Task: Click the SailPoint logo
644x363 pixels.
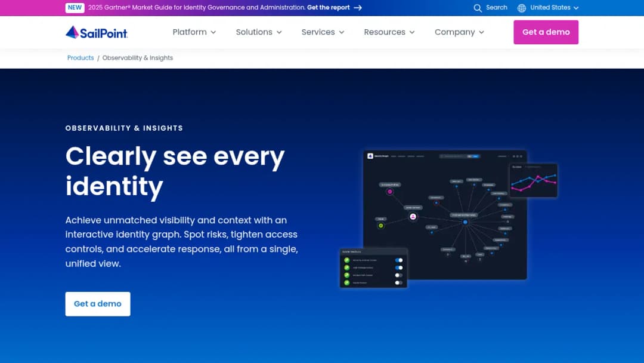Action: (x=97, y=32)
